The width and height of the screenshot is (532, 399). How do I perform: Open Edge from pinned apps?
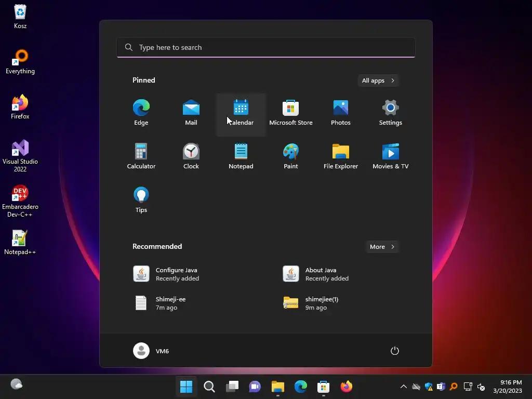(x=141, y=113)
